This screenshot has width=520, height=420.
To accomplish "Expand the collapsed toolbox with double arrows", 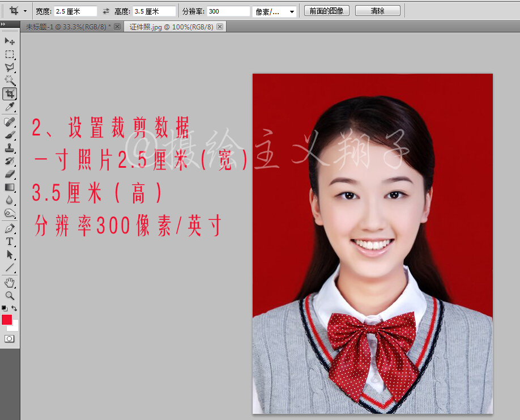I will coord(3,25).
